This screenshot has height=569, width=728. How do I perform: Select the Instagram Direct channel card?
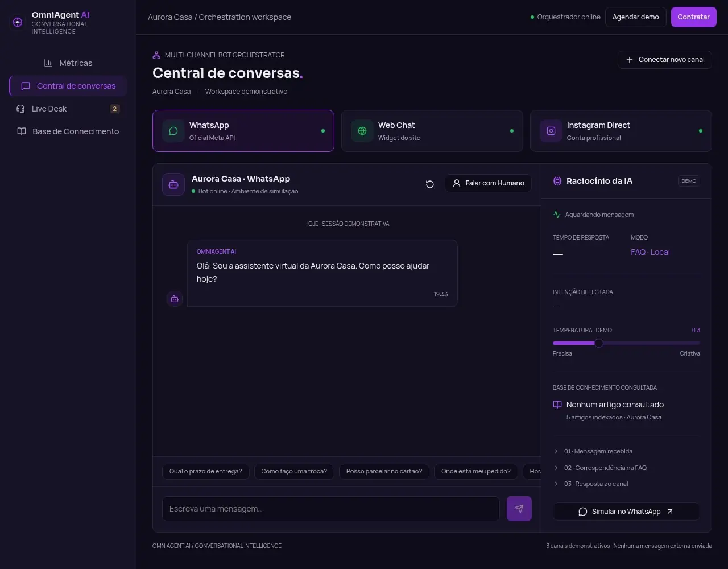click(621, 131)
